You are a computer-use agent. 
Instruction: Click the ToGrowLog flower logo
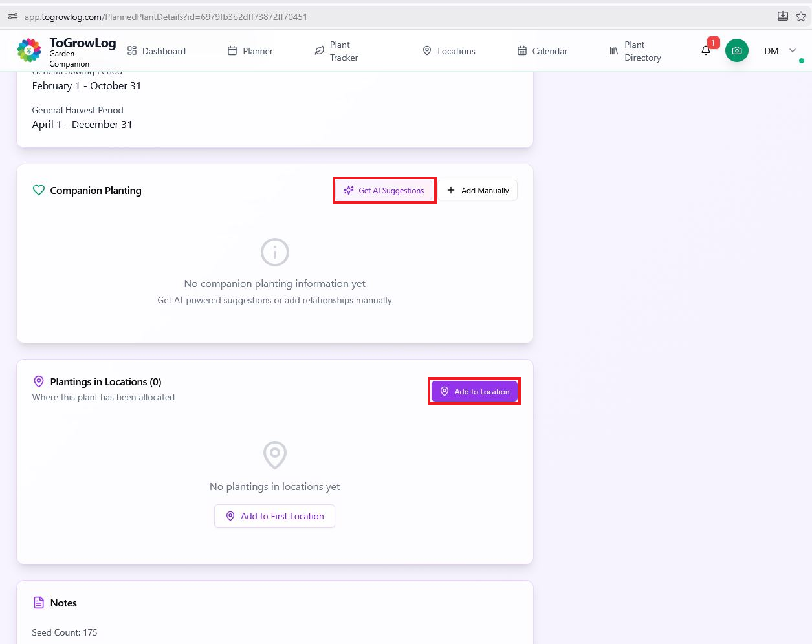click(x=28, y=50)
